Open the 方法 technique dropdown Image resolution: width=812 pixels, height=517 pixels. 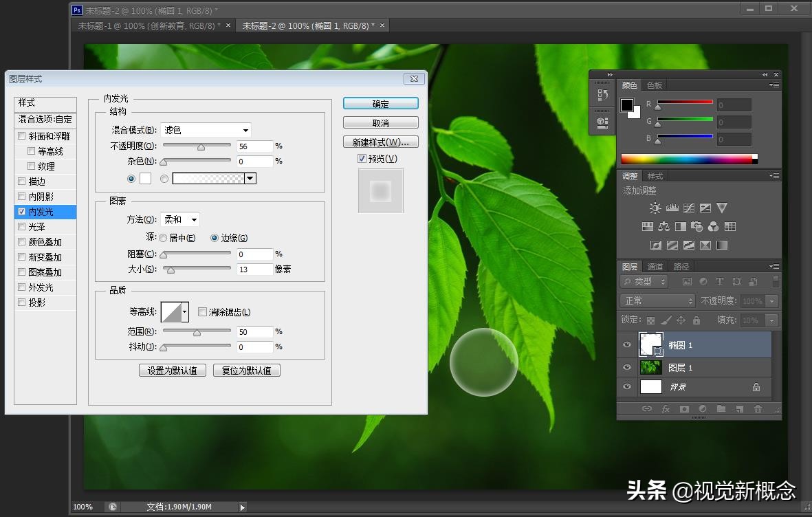click(179, 219)
